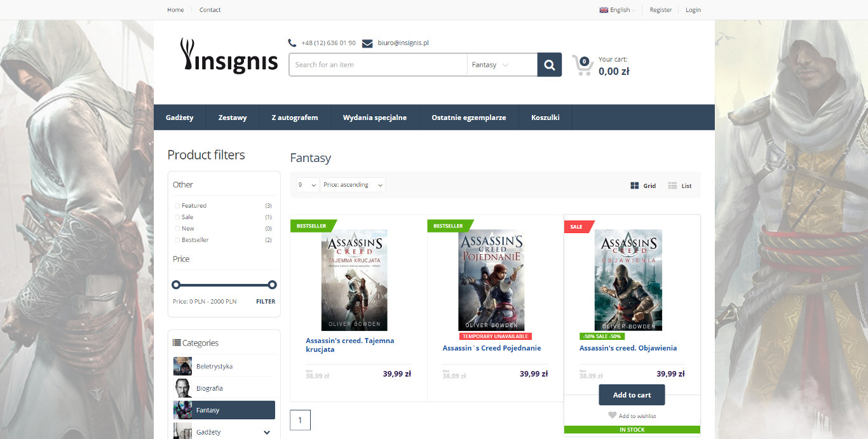Select the Gadżety category row
This screenshot has height=439, width=868.
coord(224,432)
